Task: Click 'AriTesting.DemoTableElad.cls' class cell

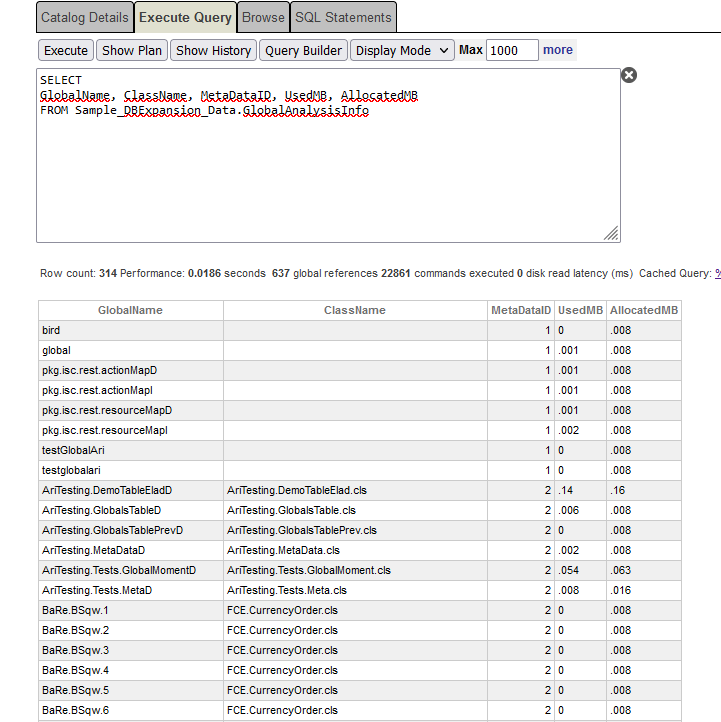Action: tap(355, 490)
